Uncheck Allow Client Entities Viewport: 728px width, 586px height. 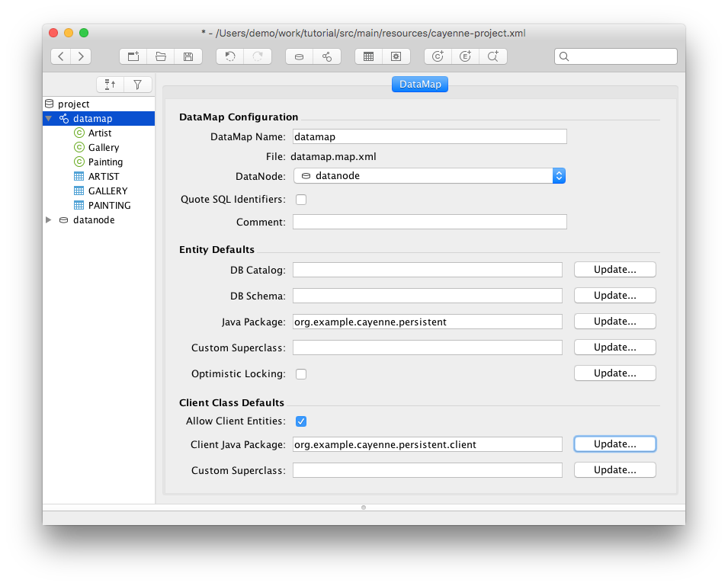(x=301, y=421)
